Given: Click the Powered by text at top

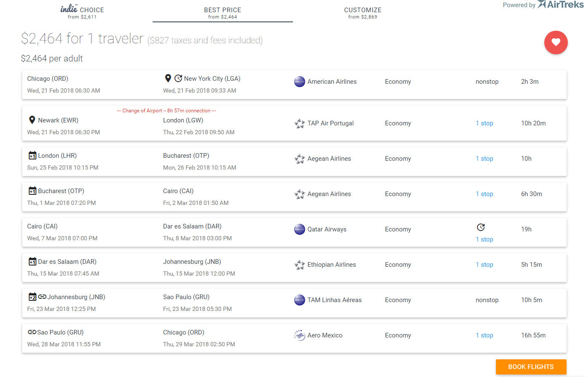Looking at the screenshot, I should [519, 5].
